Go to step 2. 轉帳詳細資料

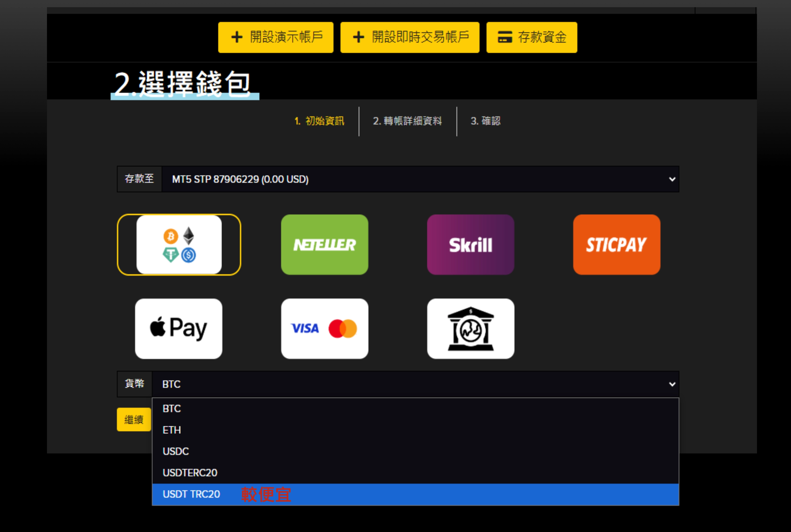407,121
